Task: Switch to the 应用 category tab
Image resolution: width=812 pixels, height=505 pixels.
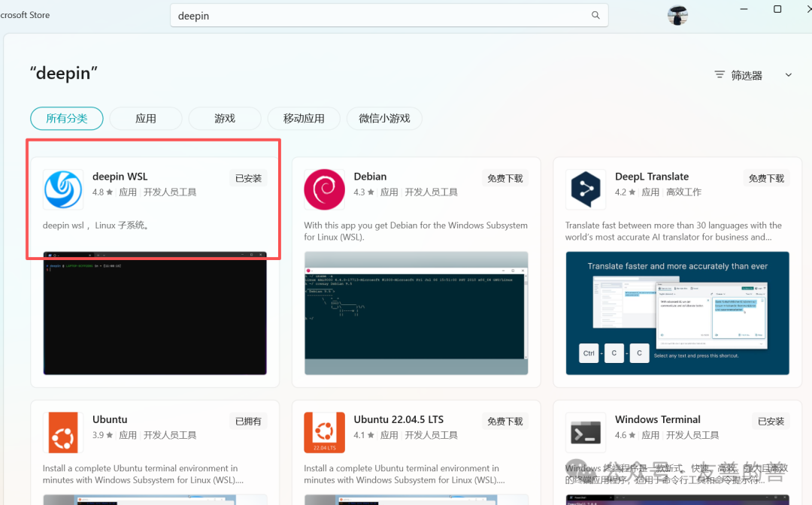Action: point(146,119)
